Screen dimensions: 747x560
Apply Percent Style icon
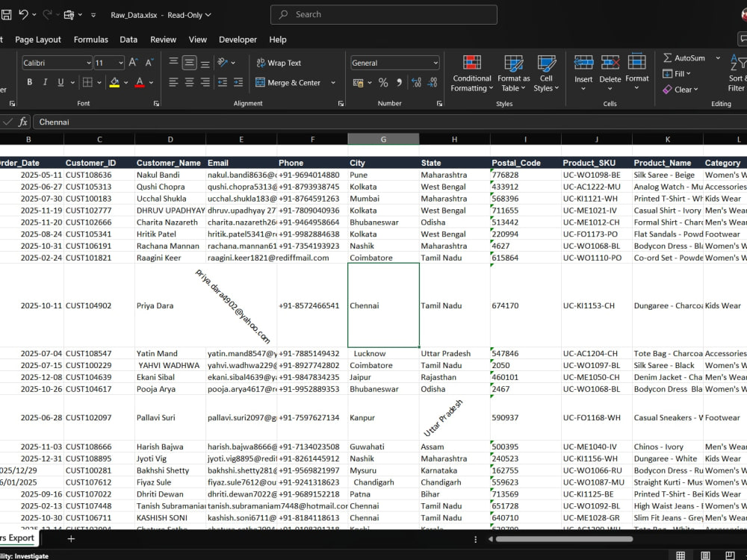point(383,82)
